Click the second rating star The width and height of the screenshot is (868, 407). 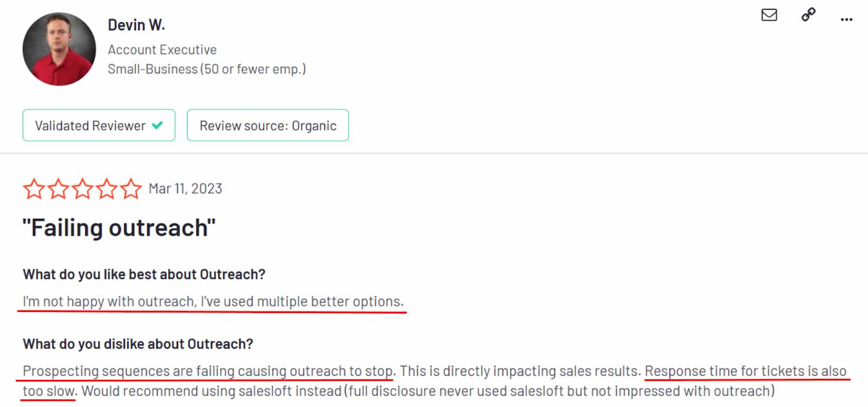58,189
